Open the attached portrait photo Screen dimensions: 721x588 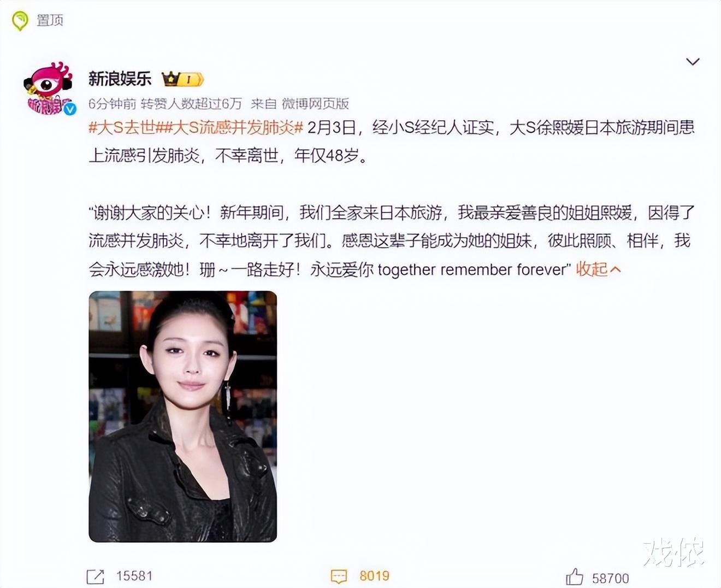[183, 416]
